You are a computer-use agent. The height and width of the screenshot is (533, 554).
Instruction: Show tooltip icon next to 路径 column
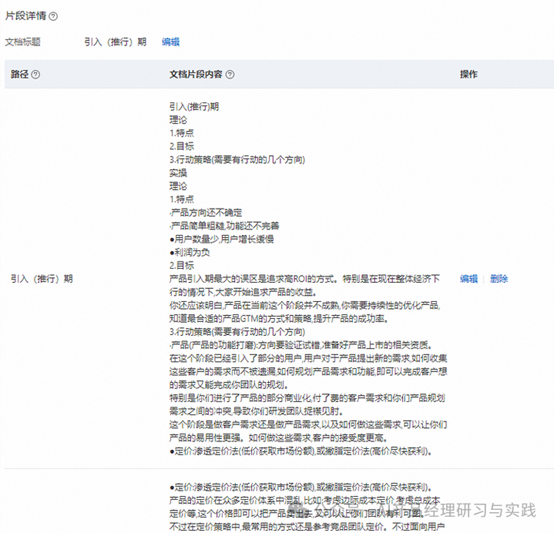36,75
